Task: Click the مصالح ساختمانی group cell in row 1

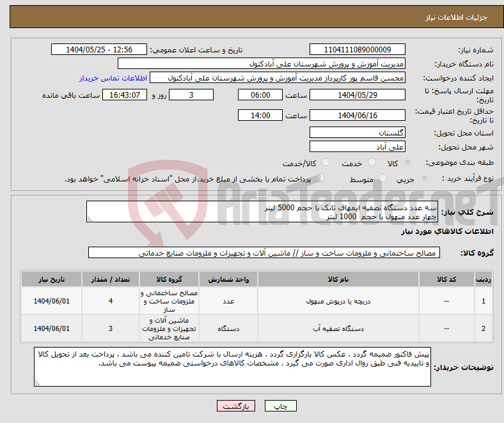Action: tap(169, 301)
